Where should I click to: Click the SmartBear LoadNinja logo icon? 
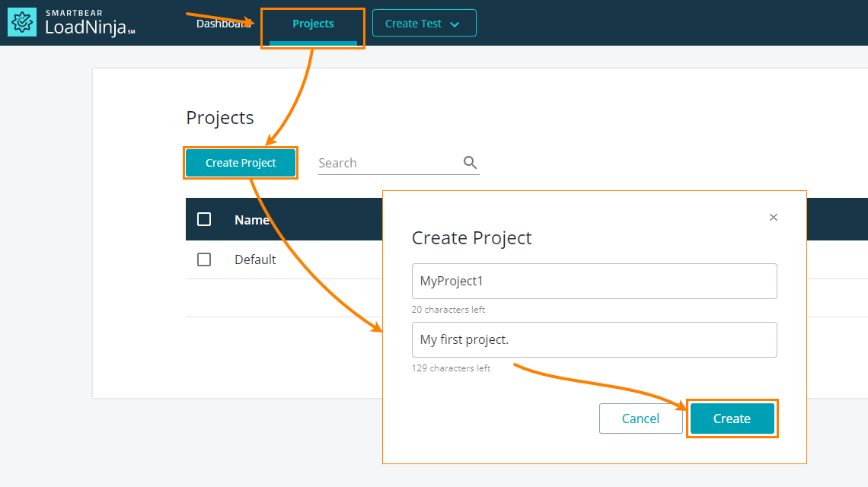[x=22, y=22]
